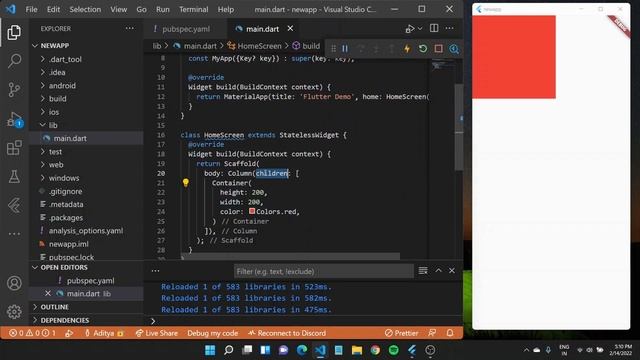Click the Prettier status item
640x360 pixels.
pos(401,333)
